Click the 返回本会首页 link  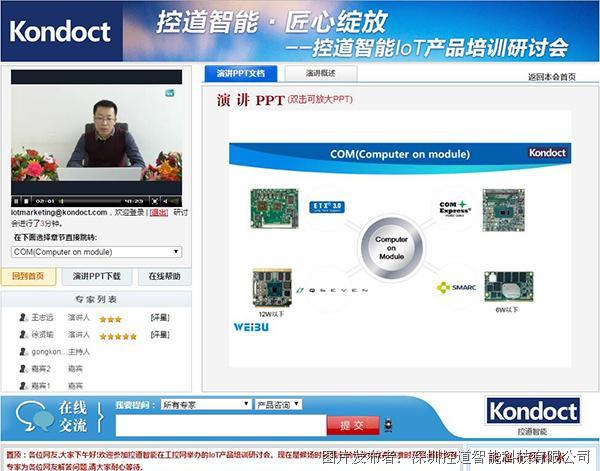[551, 77]
